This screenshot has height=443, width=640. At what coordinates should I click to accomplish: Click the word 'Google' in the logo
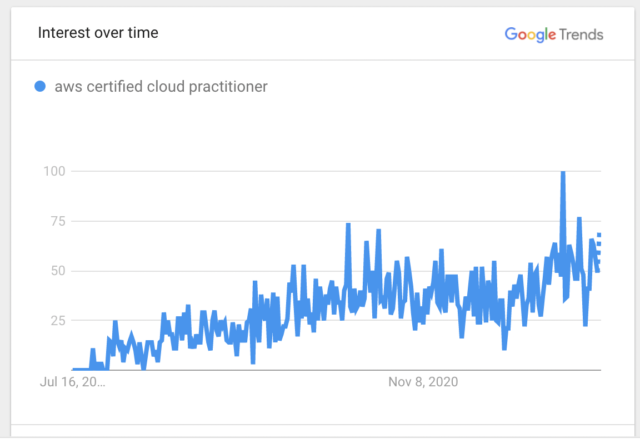point(529,34)
